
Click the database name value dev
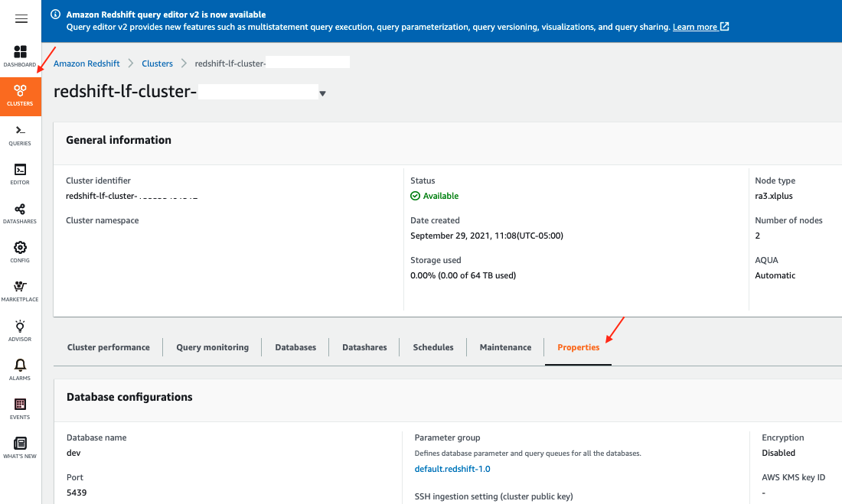(73, 453)
